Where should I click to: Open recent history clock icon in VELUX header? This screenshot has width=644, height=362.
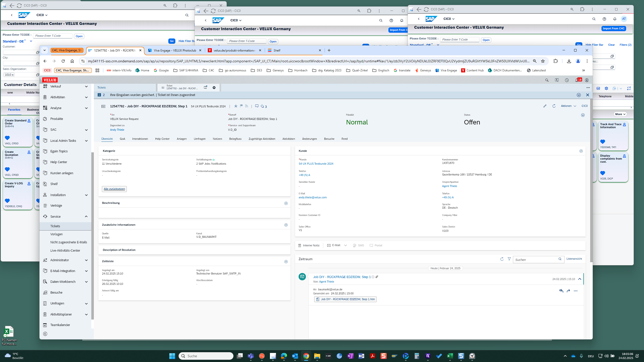pyautogui.click(x=567, y=80)
